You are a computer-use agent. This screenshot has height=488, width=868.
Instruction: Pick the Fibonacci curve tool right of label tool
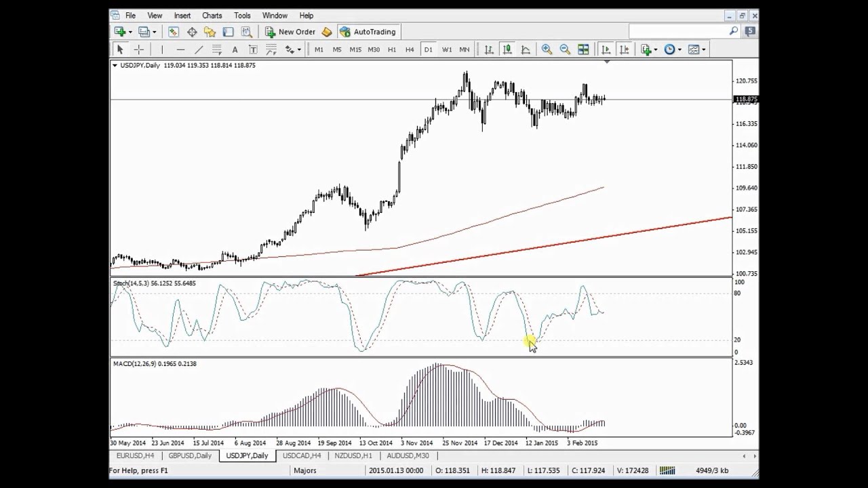pos(271,49)
